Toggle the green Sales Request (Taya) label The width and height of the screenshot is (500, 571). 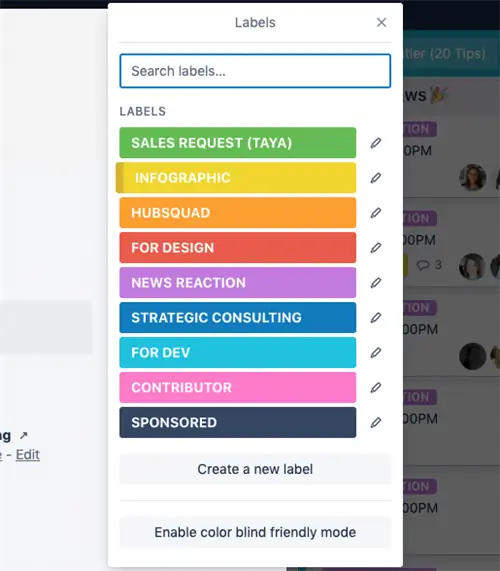pos(238,143)
